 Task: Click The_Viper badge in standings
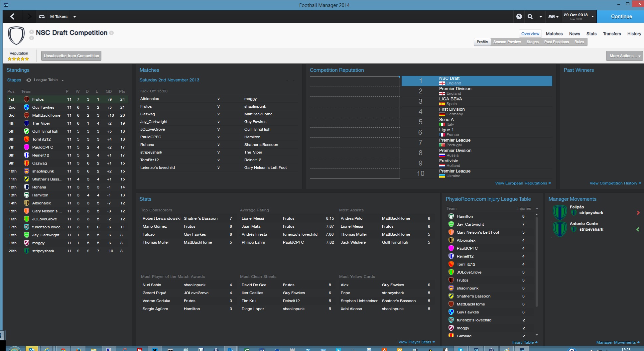(26, 123)
